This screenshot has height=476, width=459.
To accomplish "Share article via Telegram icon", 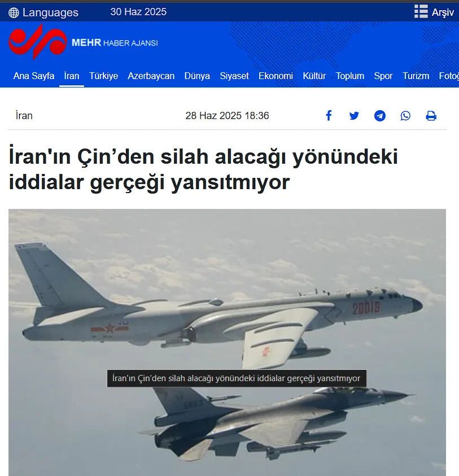I will click(x=380, y=116).
